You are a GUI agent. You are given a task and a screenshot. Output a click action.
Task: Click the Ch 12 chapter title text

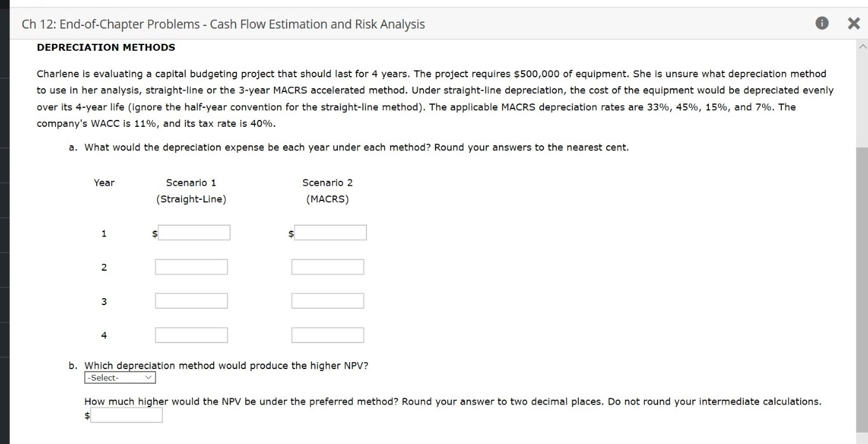pyautogui.click(x=223, y=23)
